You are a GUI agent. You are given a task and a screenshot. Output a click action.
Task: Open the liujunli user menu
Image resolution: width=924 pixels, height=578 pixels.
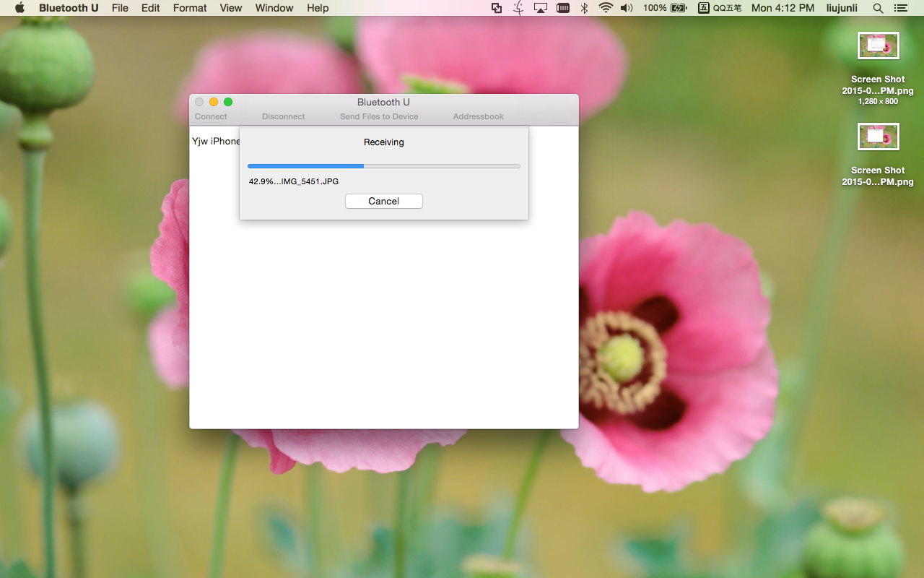(x=842, y=8)
